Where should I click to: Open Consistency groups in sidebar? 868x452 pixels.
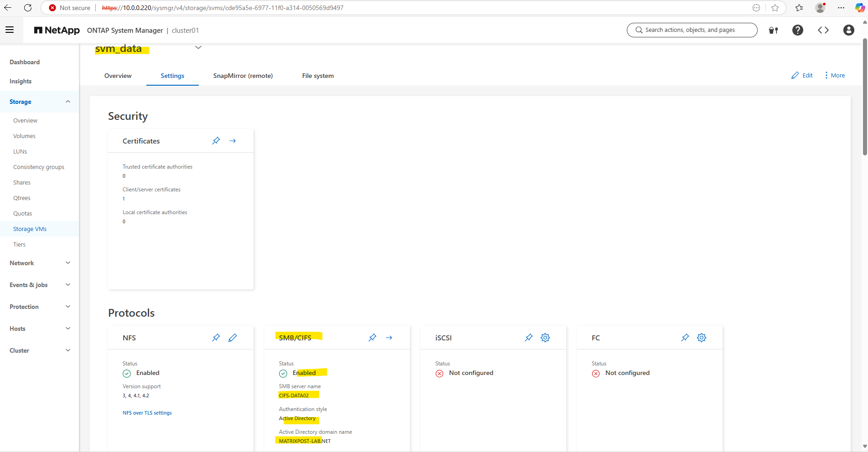pyautogui.click(x=39, y=167)
